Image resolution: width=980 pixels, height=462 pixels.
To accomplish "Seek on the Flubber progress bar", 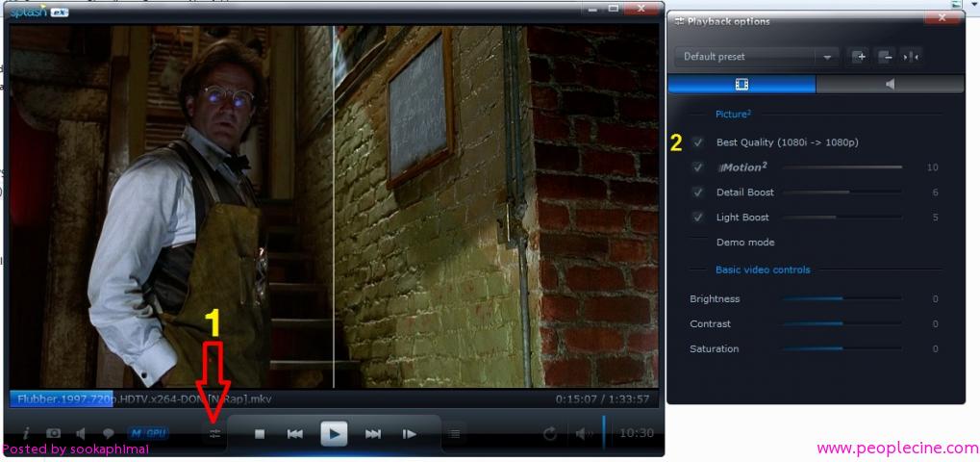I will coord(334,398).
